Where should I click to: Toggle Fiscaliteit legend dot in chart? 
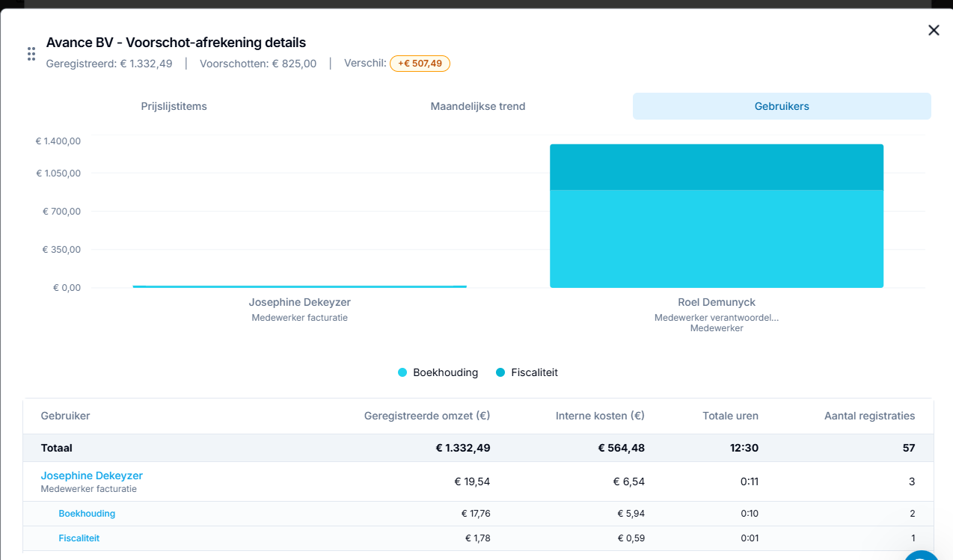pos(500,372)
